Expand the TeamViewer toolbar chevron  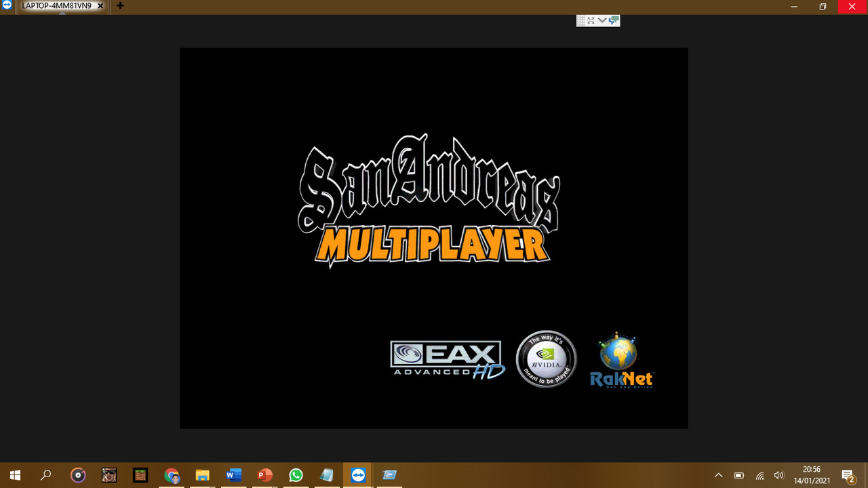point(602,21)
